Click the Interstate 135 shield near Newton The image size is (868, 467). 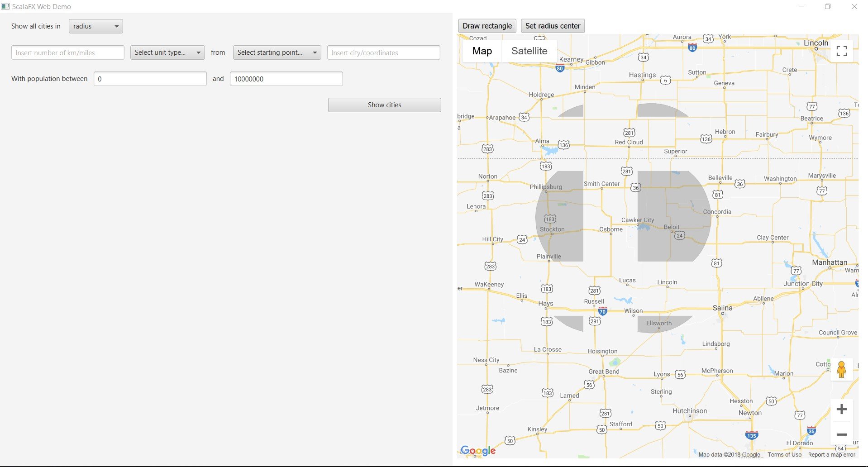751,435
